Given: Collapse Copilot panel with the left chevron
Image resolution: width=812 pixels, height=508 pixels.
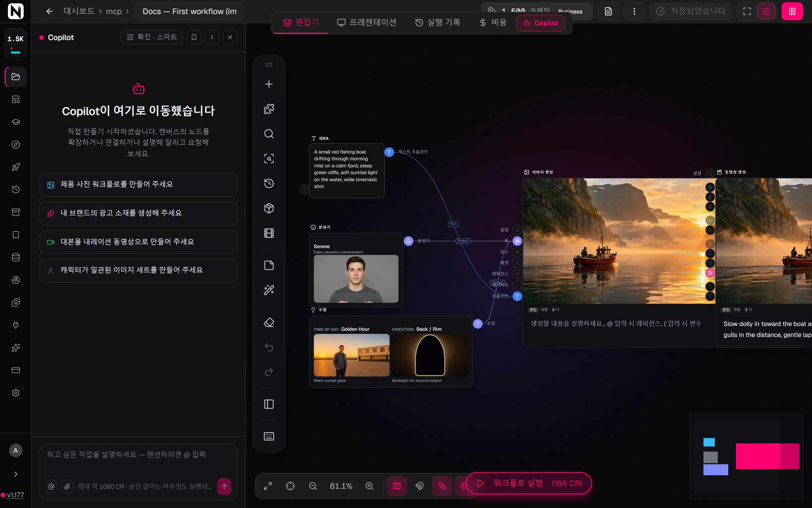Looking at the screenshot, I should (212, 37).
